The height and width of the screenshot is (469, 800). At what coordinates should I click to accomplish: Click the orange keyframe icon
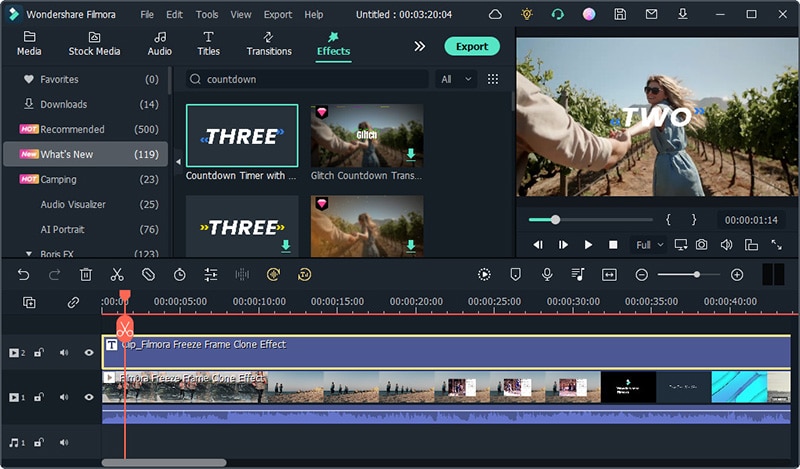[305, 275]
